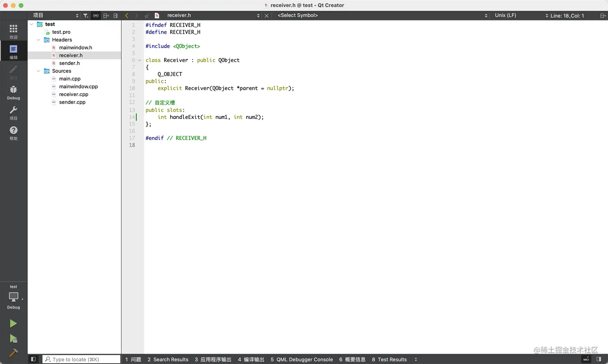
Task: Open the 3 应用程序输出 pane
Action: (213, 359)
